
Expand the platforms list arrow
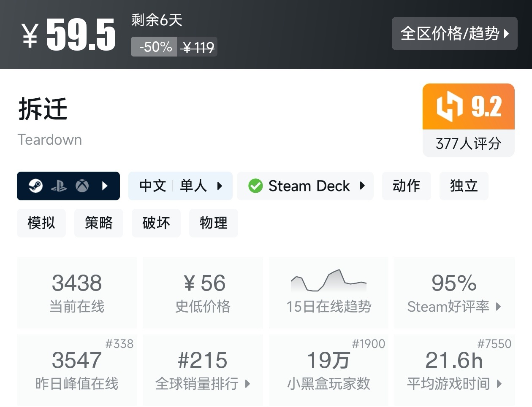[105, 186]
